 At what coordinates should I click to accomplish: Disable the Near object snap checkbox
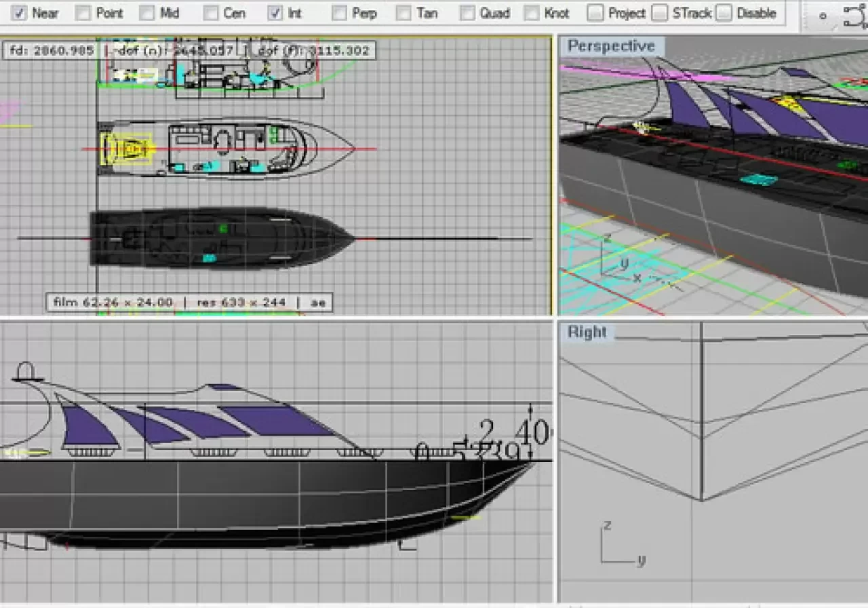pos(20,13)
